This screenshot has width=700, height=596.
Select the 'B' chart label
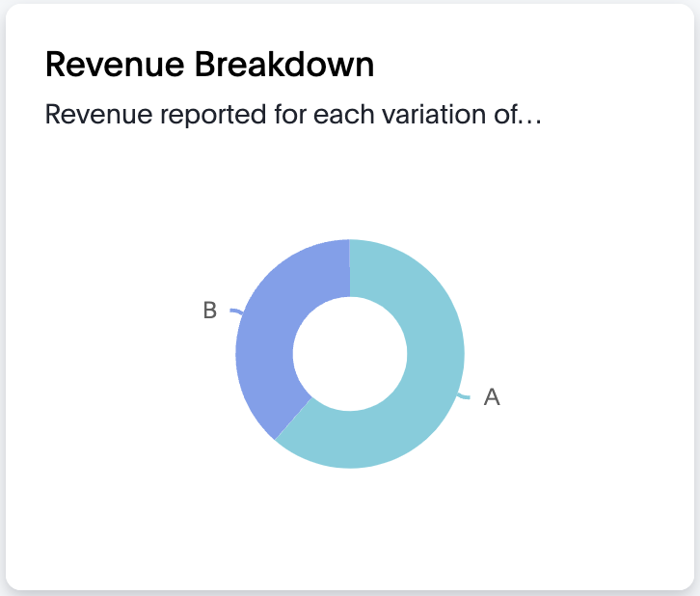[x=209, y=312]
